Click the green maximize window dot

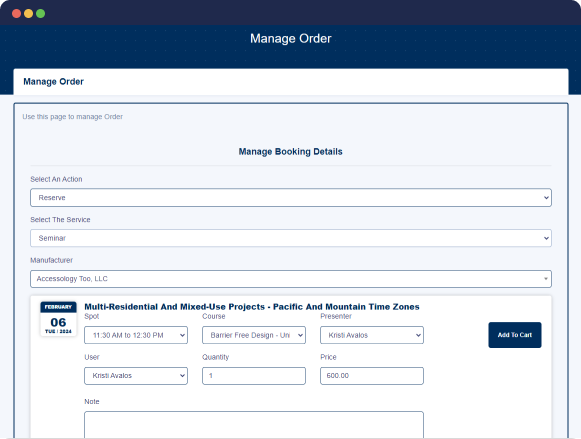[x=41, y=14]
